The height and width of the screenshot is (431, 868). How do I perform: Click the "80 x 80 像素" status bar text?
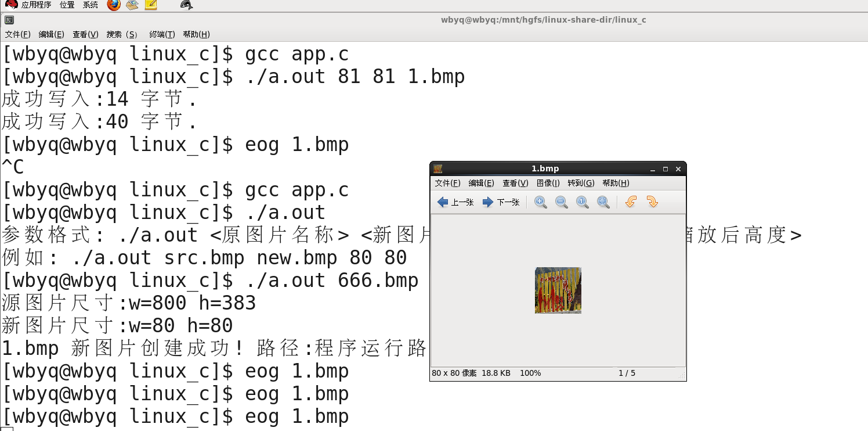click(x=454, y=373)
